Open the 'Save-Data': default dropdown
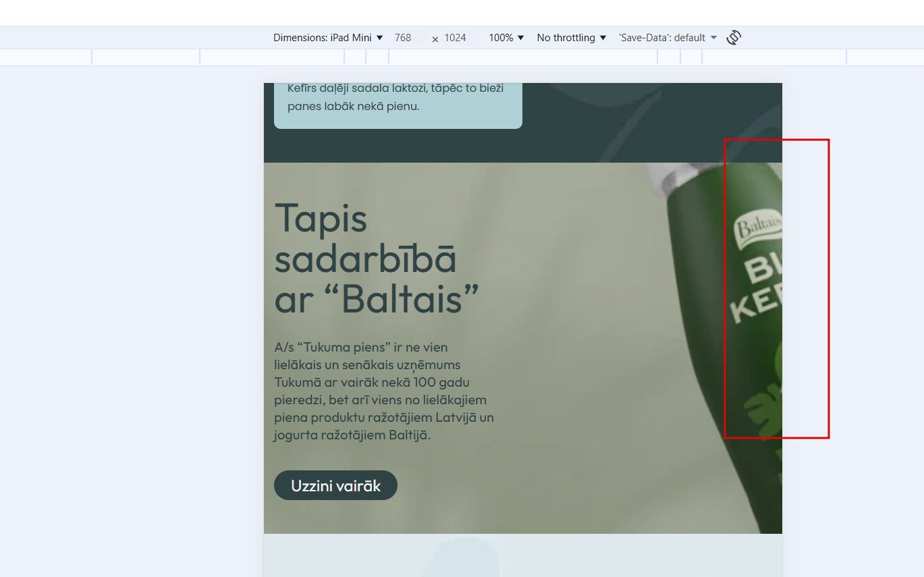924x577 pixels. click(668, 38)
